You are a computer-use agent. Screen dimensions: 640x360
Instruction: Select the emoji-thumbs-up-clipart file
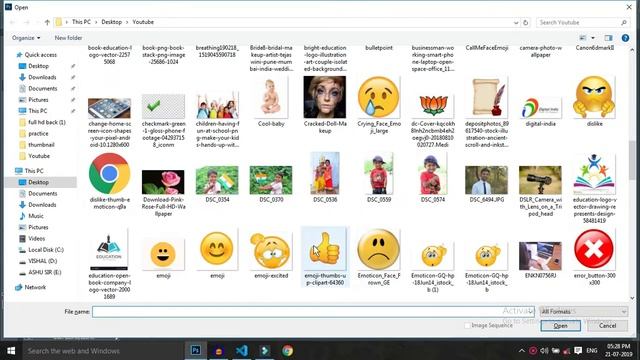325,257
